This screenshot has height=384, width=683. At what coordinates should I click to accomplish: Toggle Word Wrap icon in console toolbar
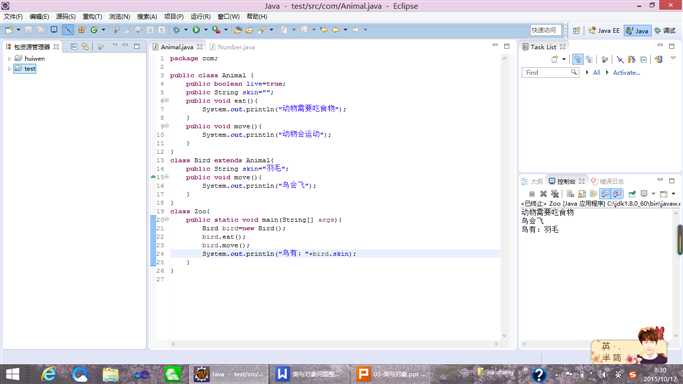pos(593,194)
